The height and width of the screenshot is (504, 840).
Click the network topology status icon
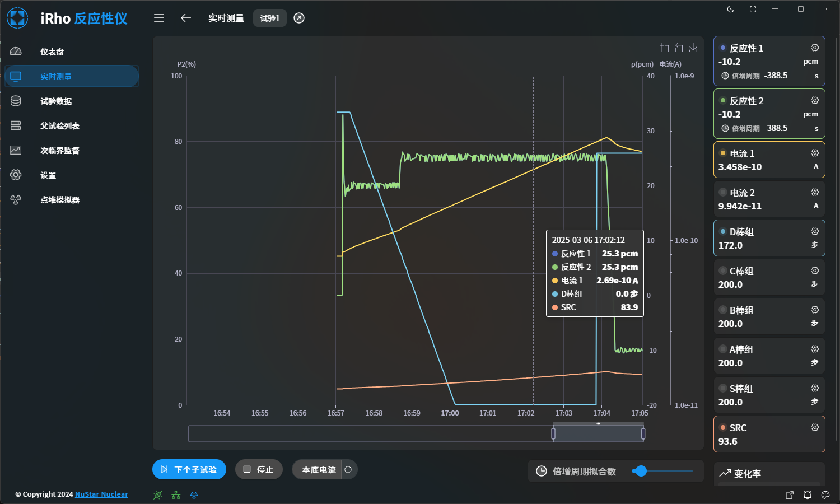(176, 495)
